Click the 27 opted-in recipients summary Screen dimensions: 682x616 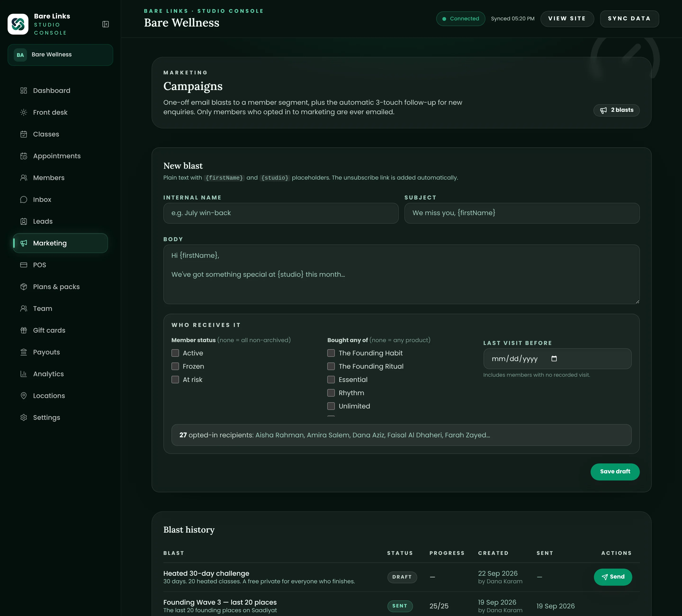[x=401, y=435]
